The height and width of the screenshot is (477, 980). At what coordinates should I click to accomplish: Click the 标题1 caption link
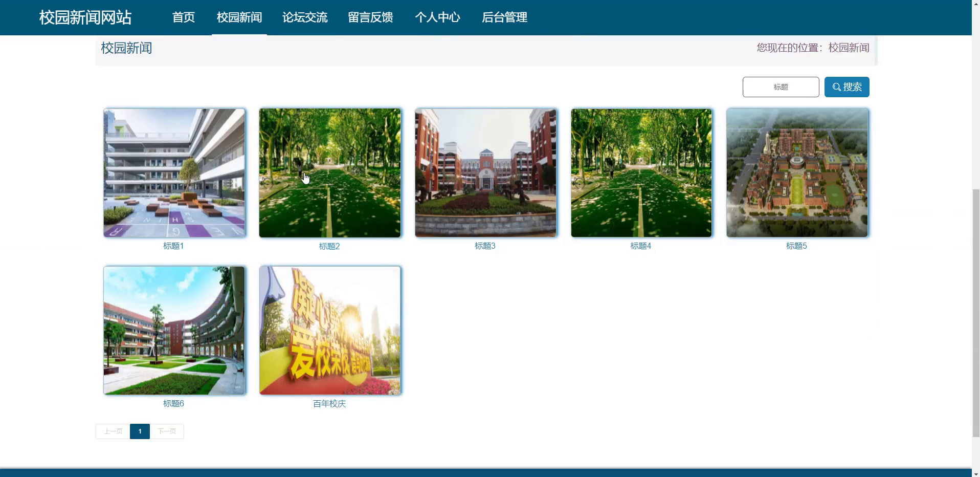pos(173,246)
